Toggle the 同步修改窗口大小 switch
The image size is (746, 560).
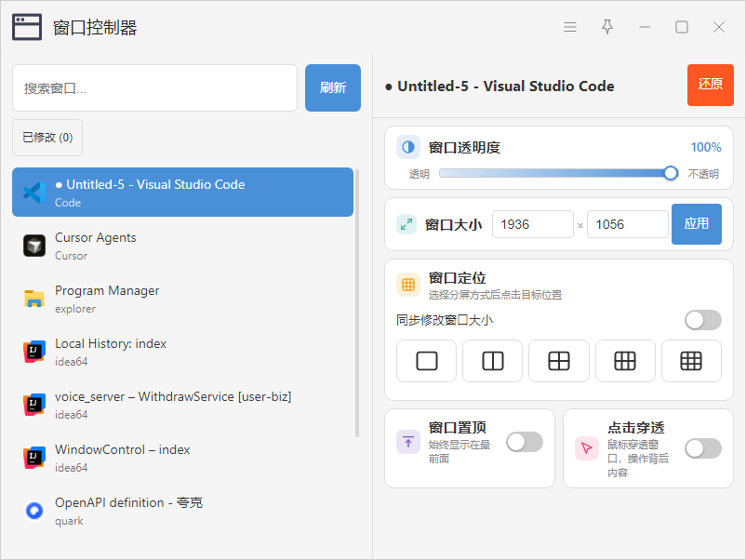[x=702, y=320]
